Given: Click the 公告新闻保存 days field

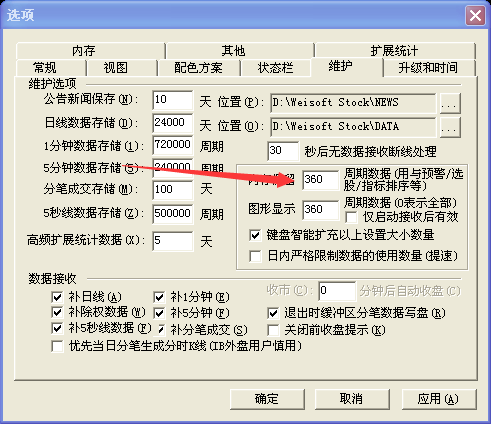Looking at the screenshot, I should [x=173, y=100].
